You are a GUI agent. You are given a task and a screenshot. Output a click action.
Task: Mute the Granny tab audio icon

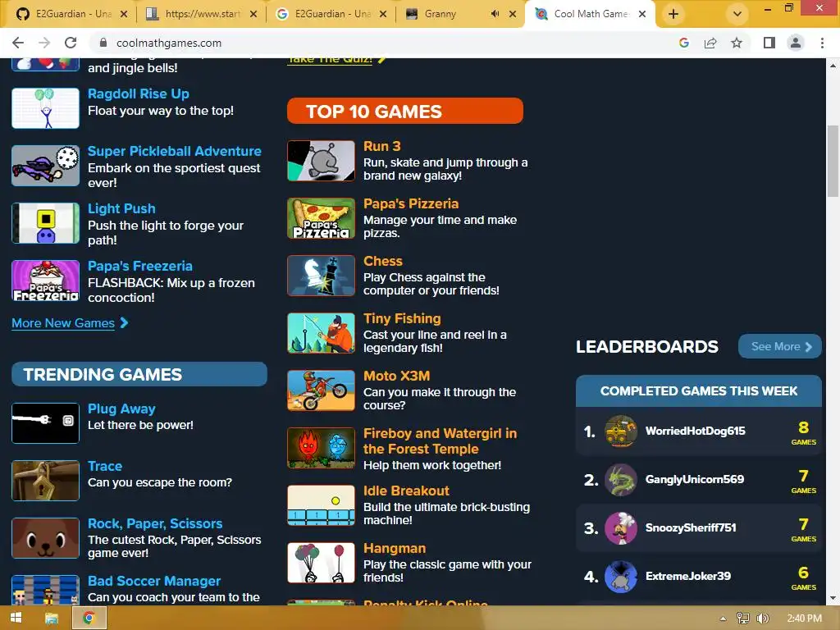[x=495, y=14]
